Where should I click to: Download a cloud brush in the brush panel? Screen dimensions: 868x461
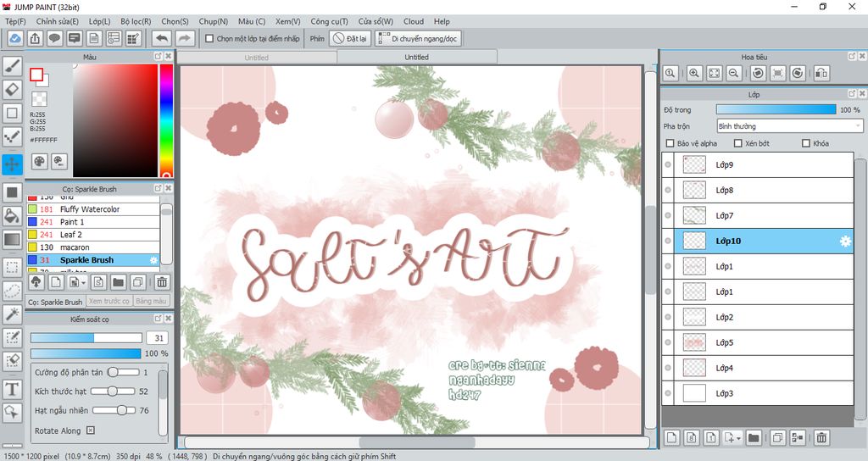point(36,282)
